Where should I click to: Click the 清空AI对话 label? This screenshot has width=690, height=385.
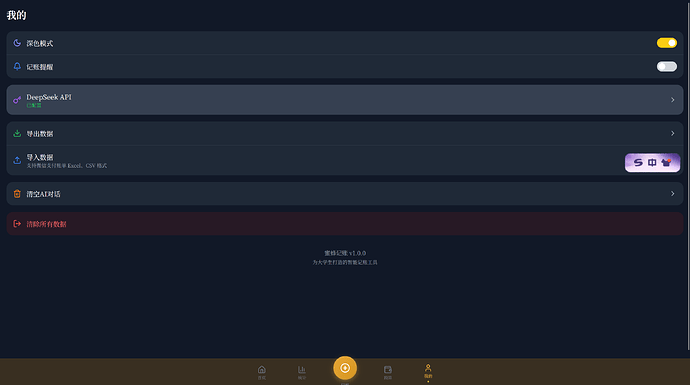click(44, 194)
